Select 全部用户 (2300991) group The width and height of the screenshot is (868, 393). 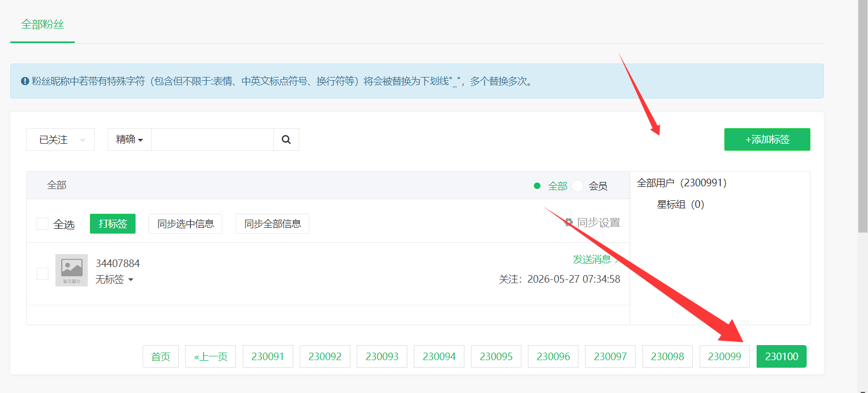[682, 183]
